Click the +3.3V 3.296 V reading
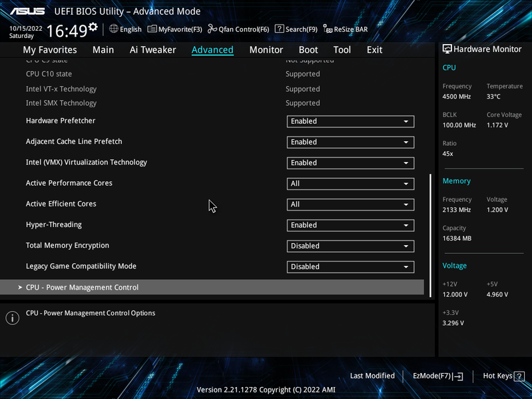This screenshot has width=532, height=399. (453, 323)
